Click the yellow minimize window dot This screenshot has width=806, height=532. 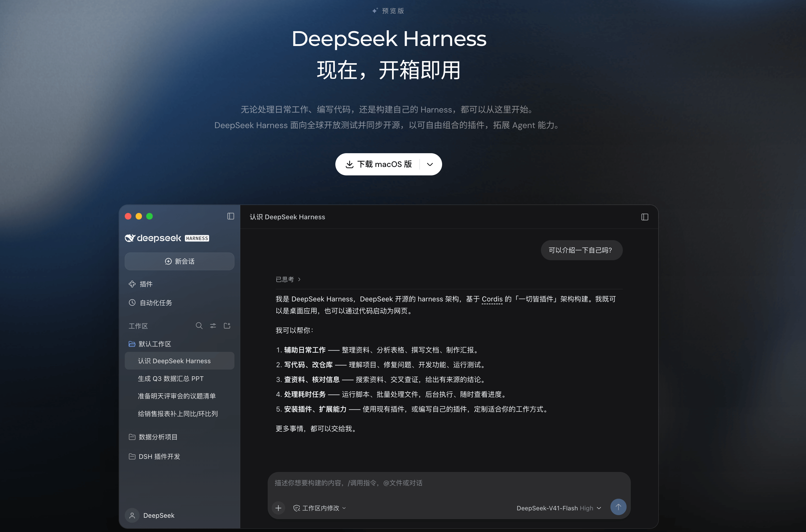[x=139, y=216]
